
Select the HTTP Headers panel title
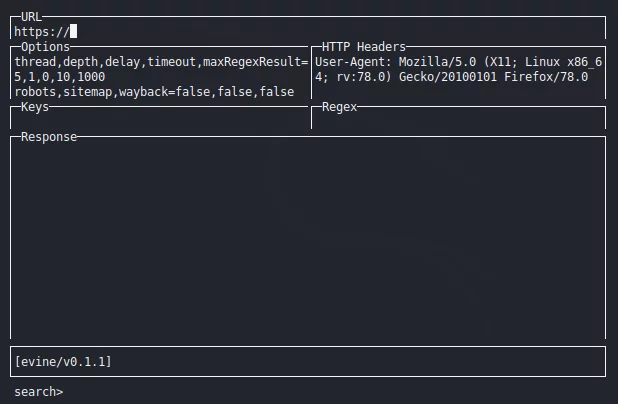point(363,47)
